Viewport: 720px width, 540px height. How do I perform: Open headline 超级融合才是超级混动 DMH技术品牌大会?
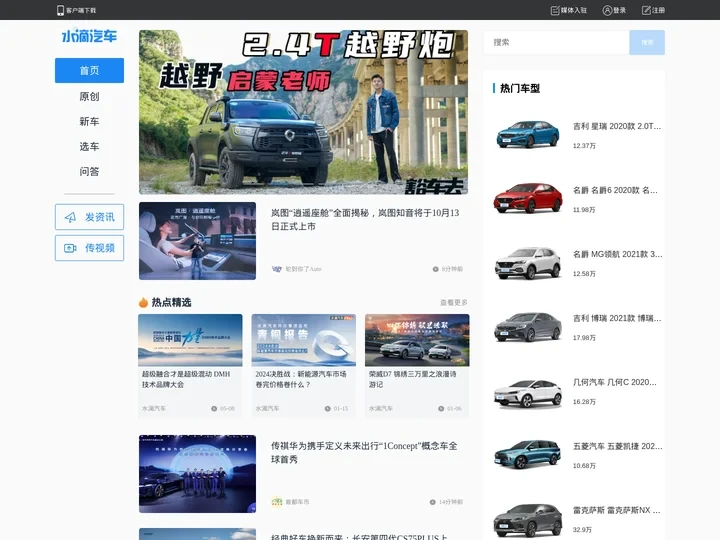[186, 379]
